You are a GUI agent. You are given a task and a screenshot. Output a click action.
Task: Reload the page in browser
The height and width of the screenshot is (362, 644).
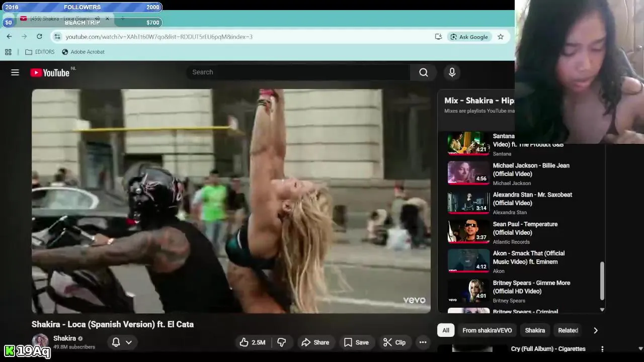click(39, 37)
